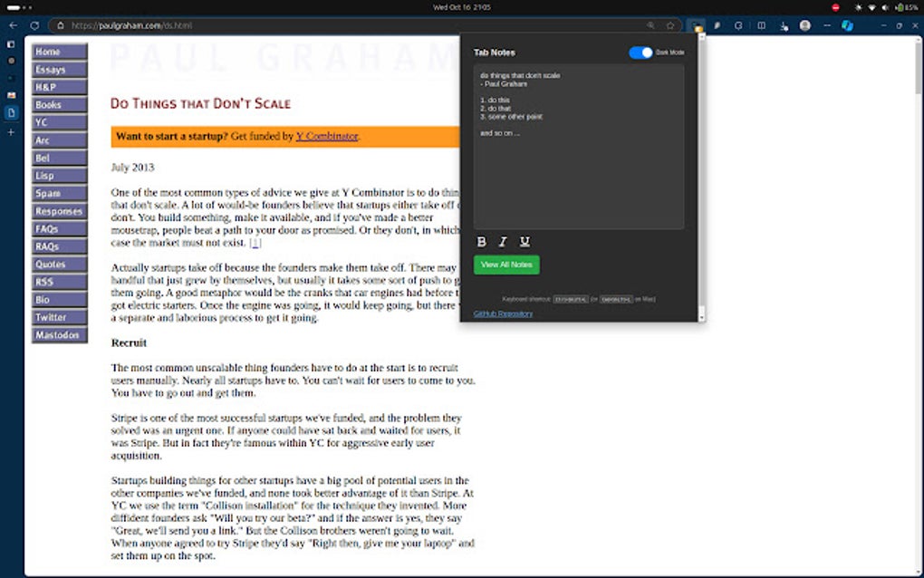The height and width of the screenshot is (578, 924).
Task: Toggle the sidebar panel icon below back arrow
Action: [x=11, y=43]
